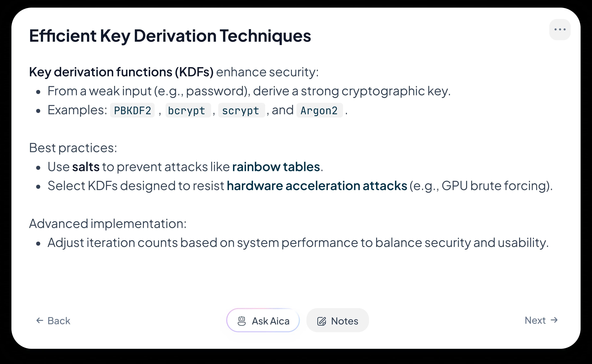Select the Argon2 code chip
Screen dimensions: 592x364
(319, 110)
